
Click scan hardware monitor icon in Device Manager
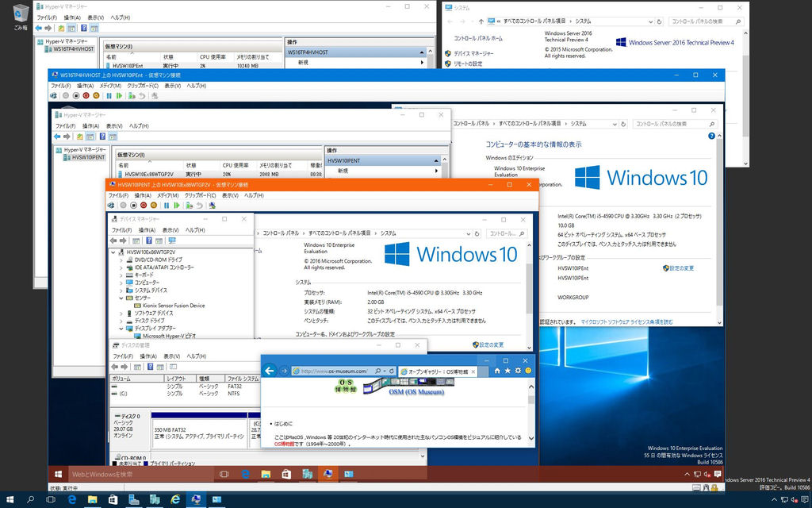pyautogui.click(x=172, y=241)
